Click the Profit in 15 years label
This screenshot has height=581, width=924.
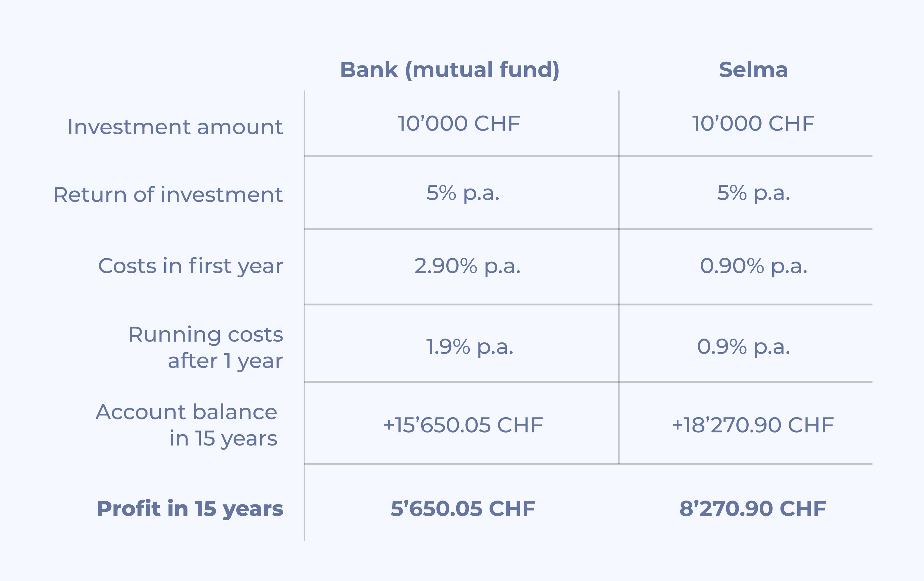(x=190, y=509)
